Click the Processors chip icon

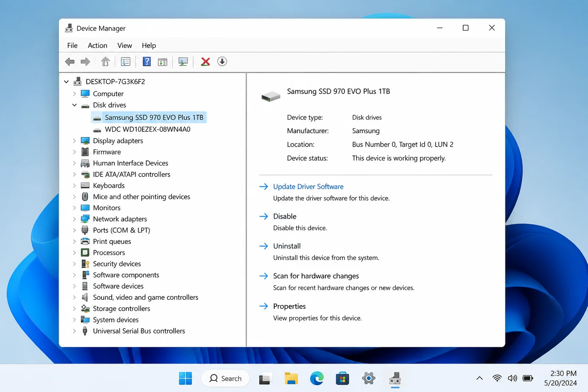pyautogui.click(x=85, y=253)
